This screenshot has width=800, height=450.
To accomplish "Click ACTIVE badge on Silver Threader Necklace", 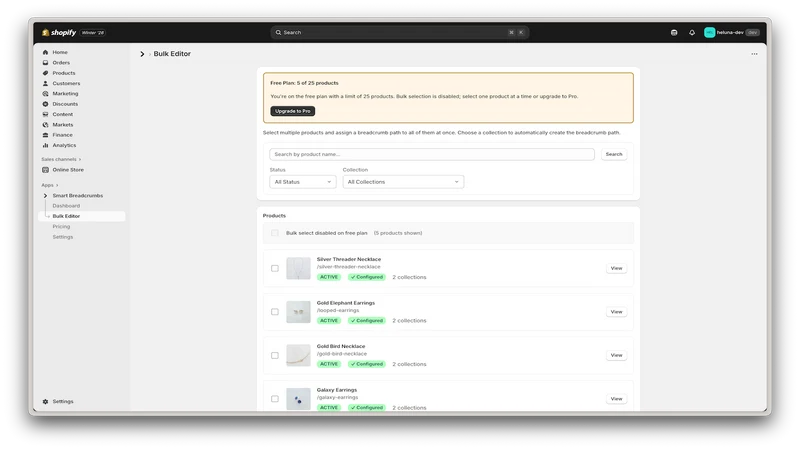I will [329, 277].
